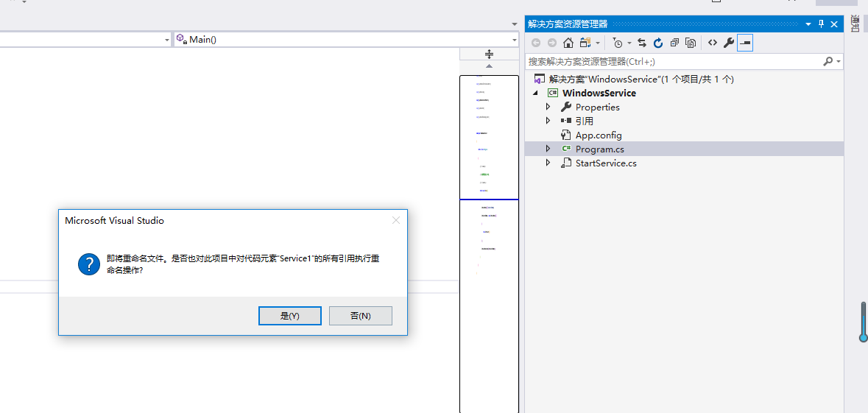Click the App.config file icon
The height and width of the screenshot is (413, 868).
[565, 135]
